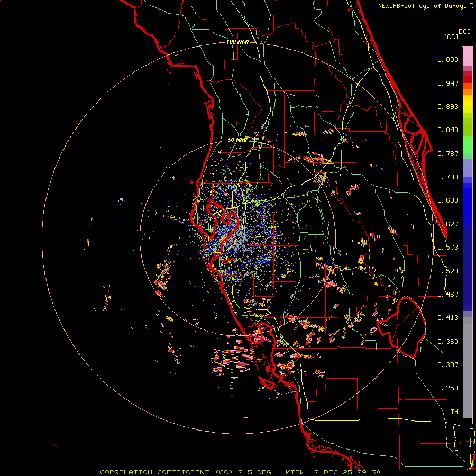The width and height of the screenshot is (476, 476).
Task: Pick the lavender color bar segment near 0.733
Action: (x=467, y=168)
